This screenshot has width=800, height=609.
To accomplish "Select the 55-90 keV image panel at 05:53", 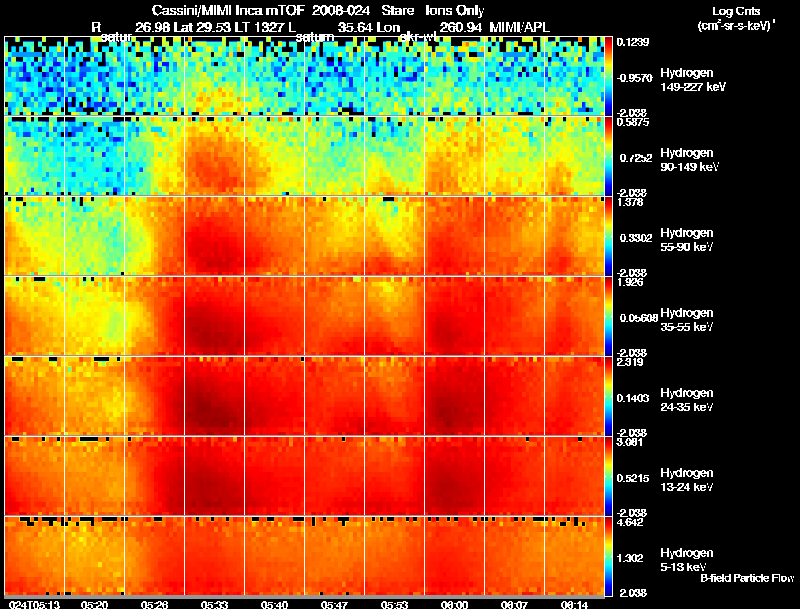I will (394, 236).
